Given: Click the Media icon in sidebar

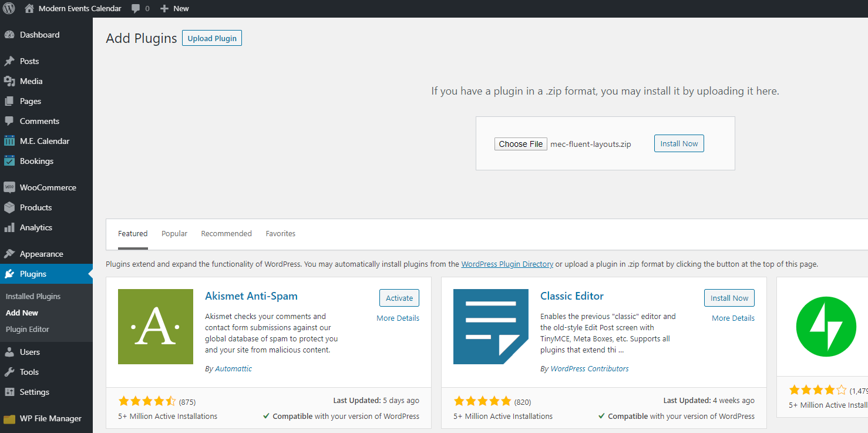Looking at the screenshot, I should (x=9, y=81).
